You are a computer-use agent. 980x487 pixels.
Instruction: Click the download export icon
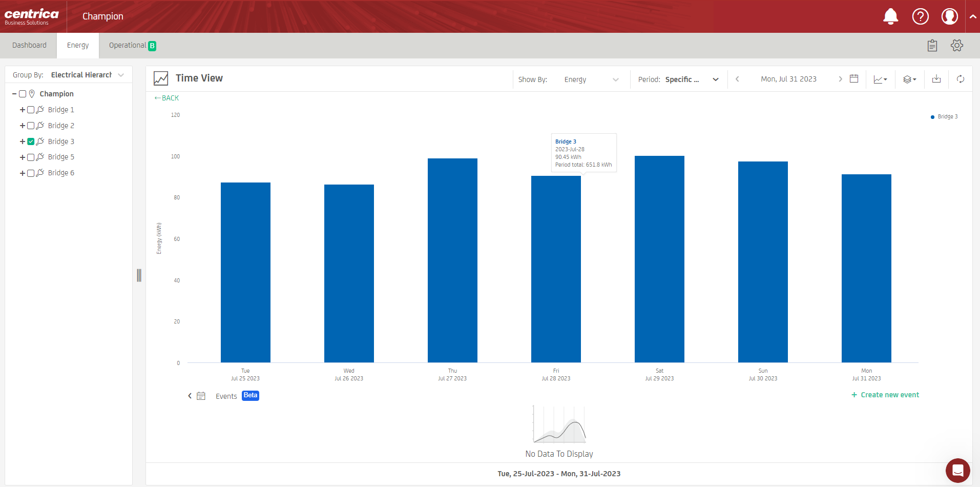pyautogui.click(x=936, y=79)
